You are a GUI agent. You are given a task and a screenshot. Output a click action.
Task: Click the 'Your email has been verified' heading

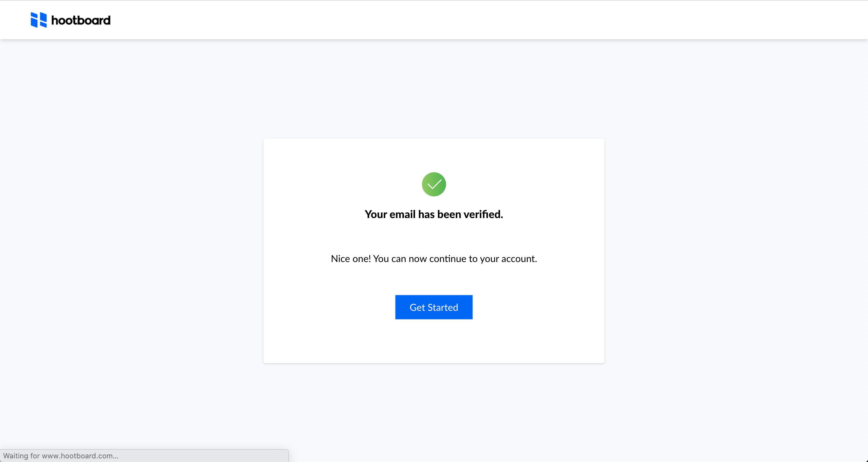pyautogui.click(x=434, y=214)
